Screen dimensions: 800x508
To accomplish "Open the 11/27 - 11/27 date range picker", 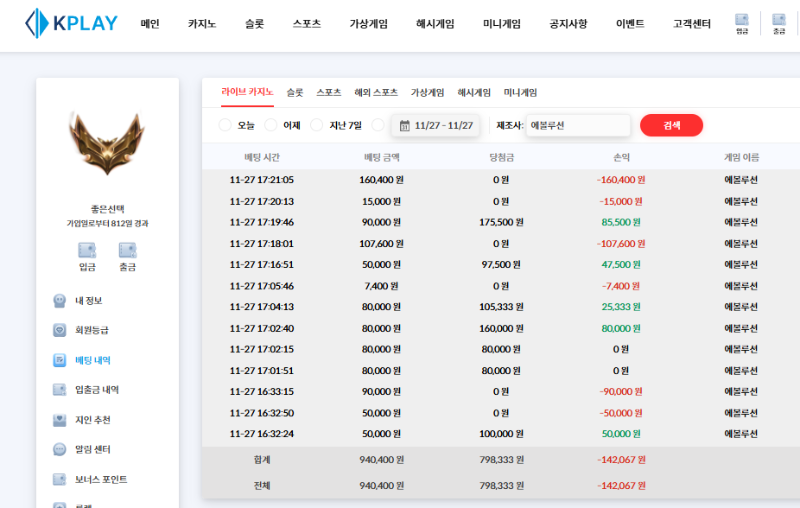I will [436, 125].
